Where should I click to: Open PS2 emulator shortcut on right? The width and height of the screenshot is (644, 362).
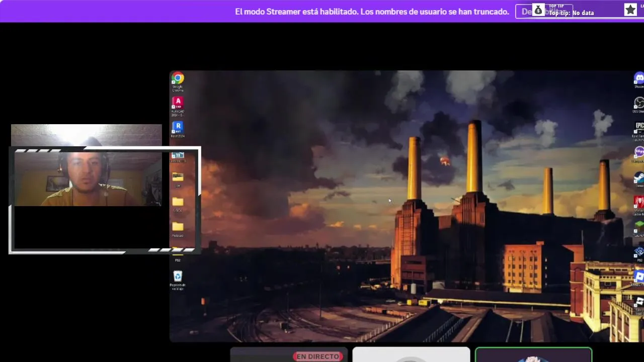click(x=639, y=253)
